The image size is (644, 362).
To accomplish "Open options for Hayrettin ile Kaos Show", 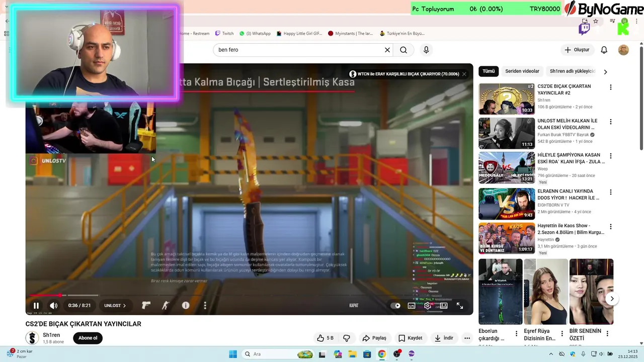I will 611,227.
